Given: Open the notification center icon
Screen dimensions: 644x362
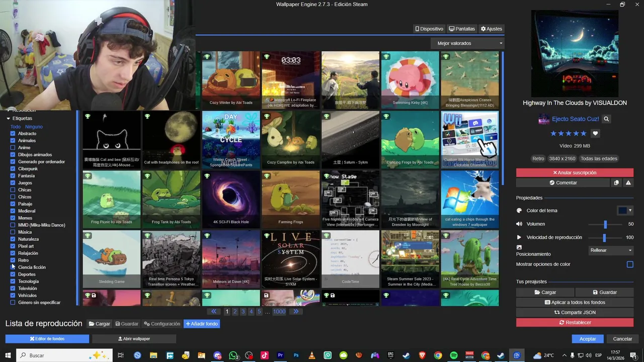Looking at the screenshot, I should 633,355.
